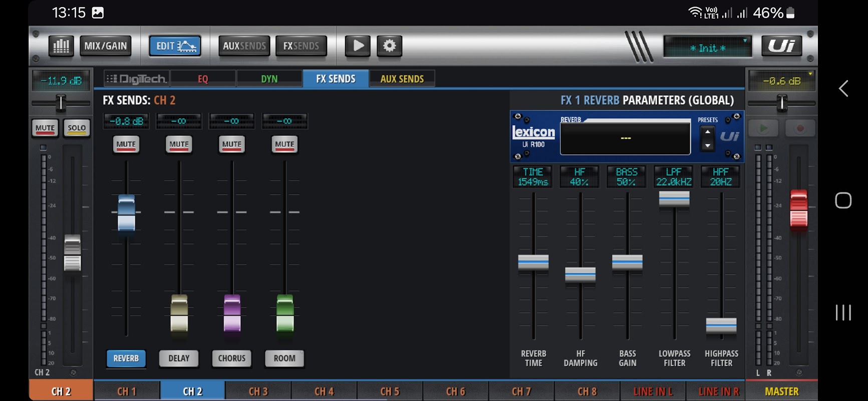Image resolution: width=868 pixels, height=401 pixels.
Task: Click the master strip record button
Action: [x=800, y=128]
